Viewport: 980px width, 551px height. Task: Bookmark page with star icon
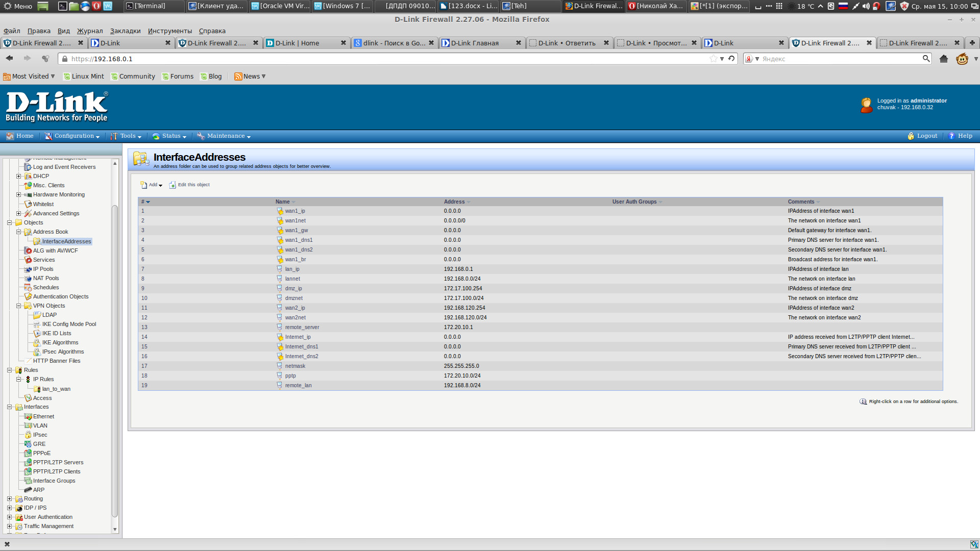coord(713,59)
